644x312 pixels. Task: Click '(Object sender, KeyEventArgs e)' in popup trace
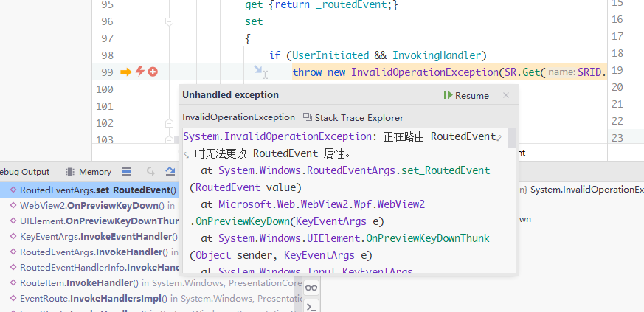click(x=281, y=255)
